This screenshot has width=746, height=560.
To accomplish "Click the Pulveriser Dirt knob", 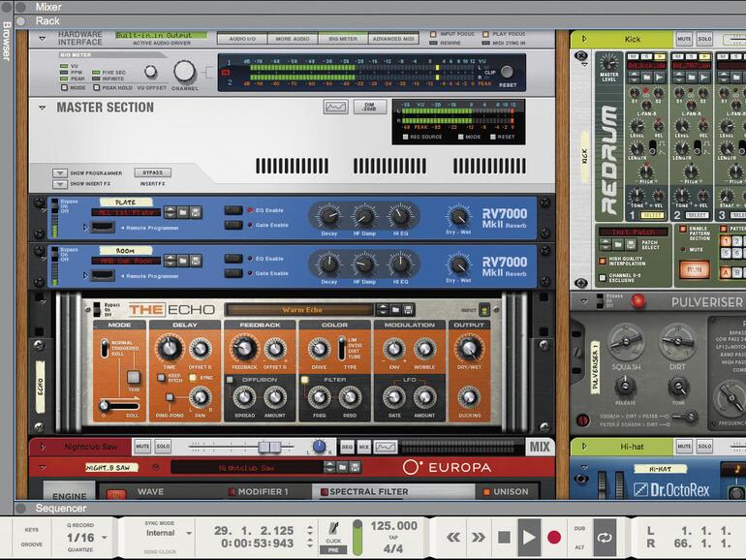I will pyautogui.click(x=677, y=341).
